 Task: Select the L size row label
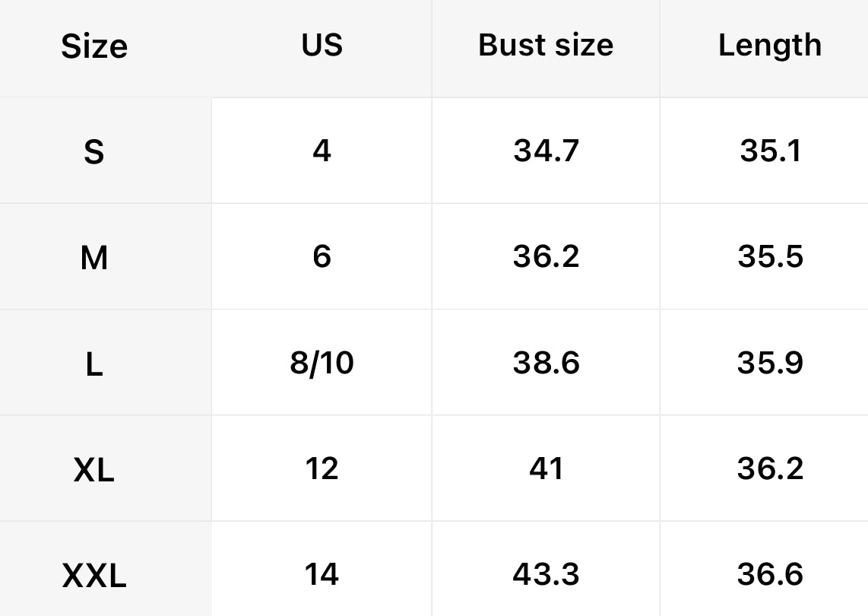(94, 365)
